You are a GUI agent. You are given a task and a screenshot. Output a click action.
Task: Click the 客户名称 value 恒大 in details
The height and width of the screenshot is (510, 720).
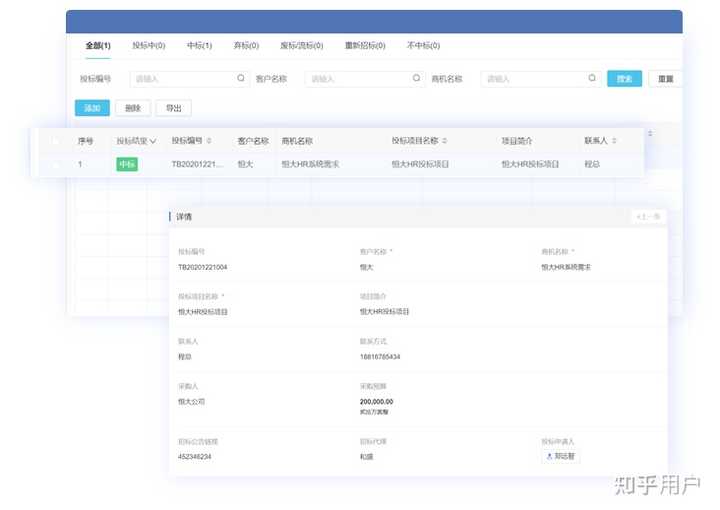coord(366,267)
